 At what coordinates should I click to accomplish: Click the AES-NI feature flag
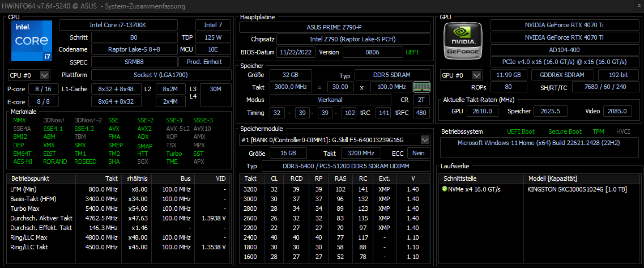click(23, 161)
